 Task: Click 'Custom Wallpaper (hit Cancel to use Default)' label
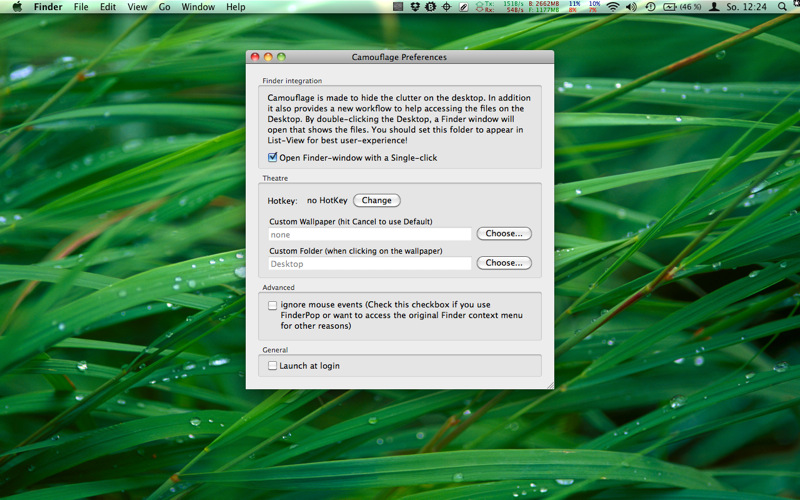pyautogui.click(x=351, y=221)
